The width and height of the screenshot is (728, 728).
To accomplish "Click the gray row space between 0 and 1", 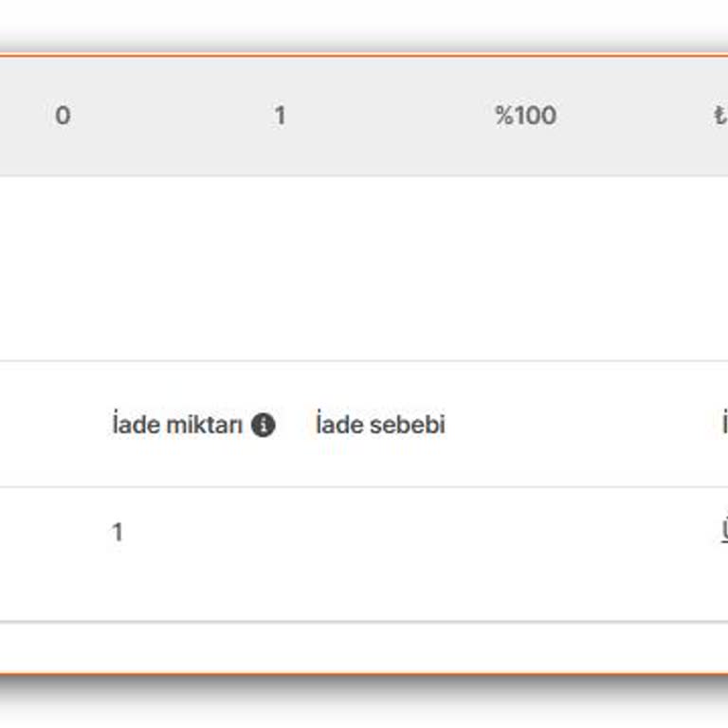I will [x=172, y=115].
